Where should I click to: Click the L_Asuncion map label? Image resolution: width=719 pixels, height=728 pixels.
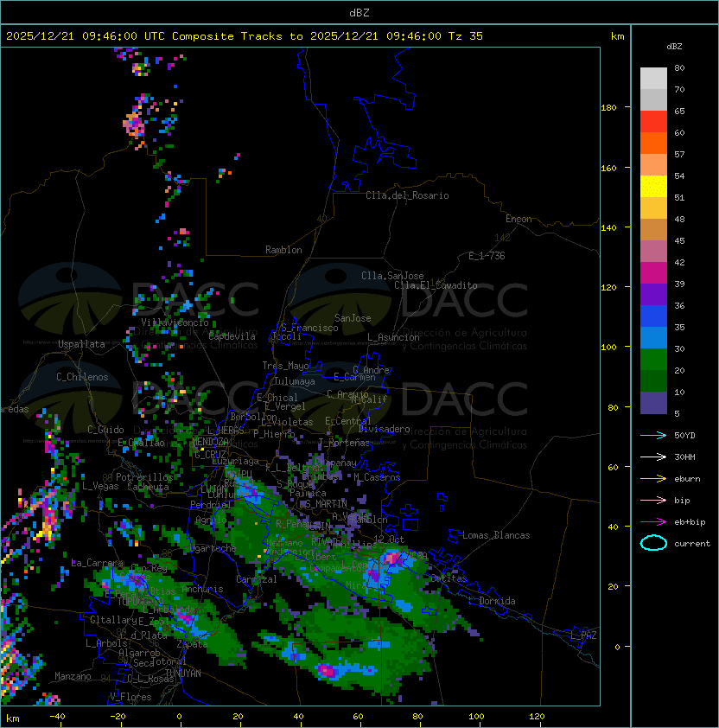393,337
